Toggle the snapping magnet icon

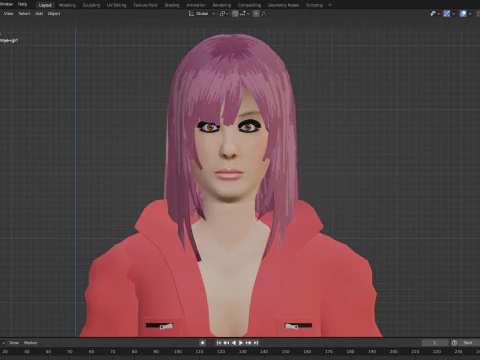click(x=235, y=14)
